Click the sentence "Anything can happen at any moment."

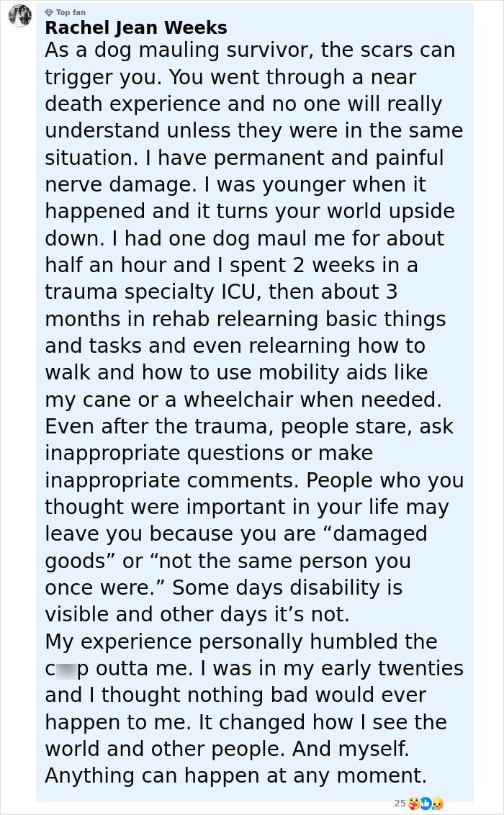point(236,776)
